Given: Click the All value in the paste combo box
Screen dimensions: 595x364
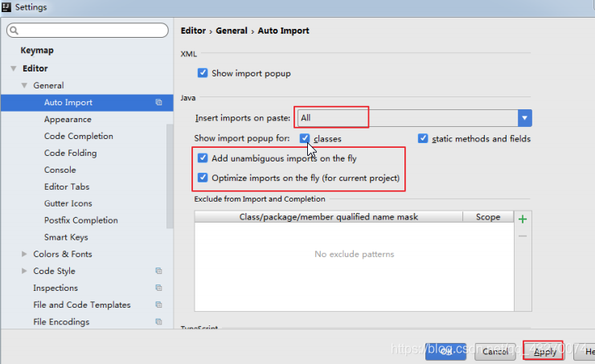Looking at the screenshot, I should 306,118.
